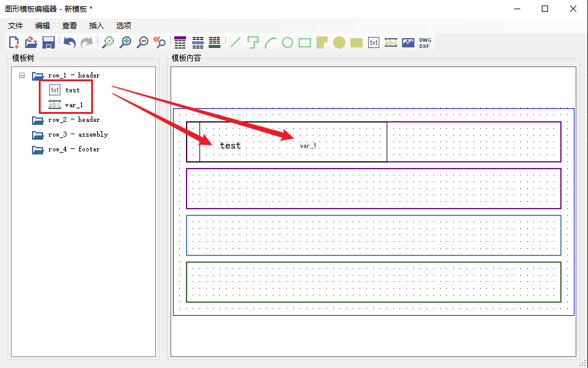Image resolution: width=588 pixels, height=368 pixels.
Task: Select the arc drawing tool
Action: [x=270, y=42]
